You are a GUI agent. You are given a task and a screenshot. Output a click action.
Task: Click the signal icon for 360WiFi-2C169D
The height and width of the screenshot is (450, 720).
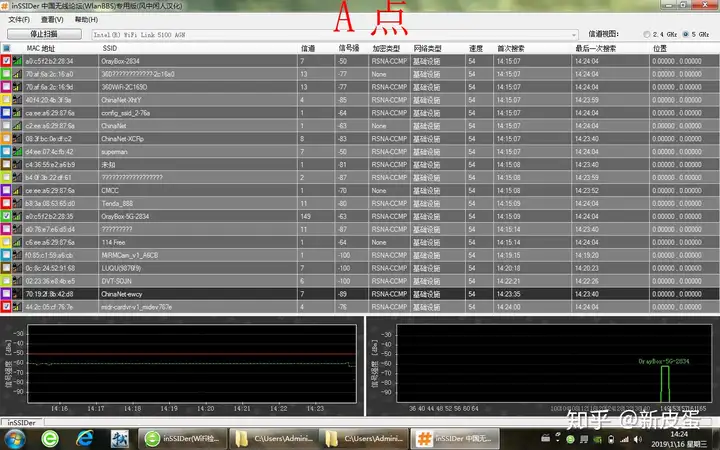17,87
